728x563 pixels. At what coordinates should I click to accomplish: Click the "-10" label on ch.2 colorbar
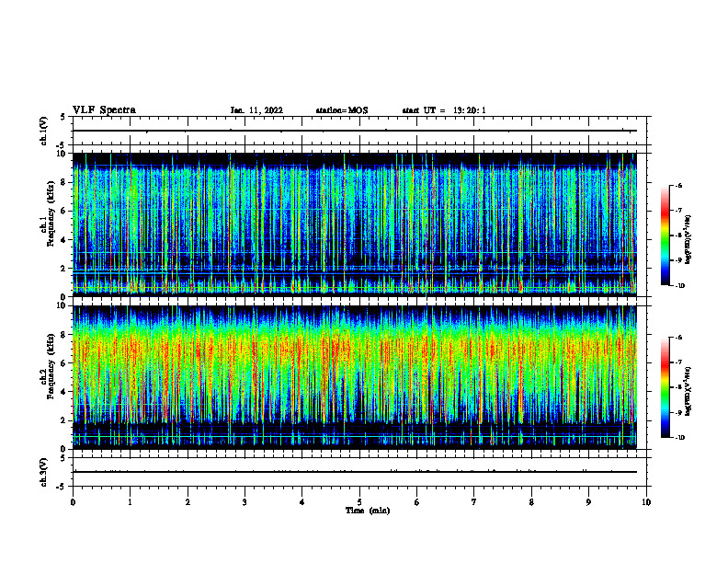[x=679, y=438]
